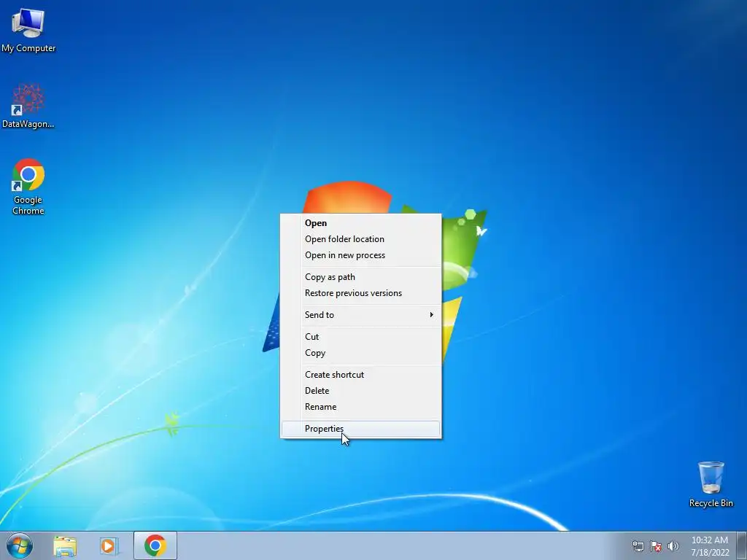Choose Copy in the context menu
The image size is (747, 560).
(360, 353)
